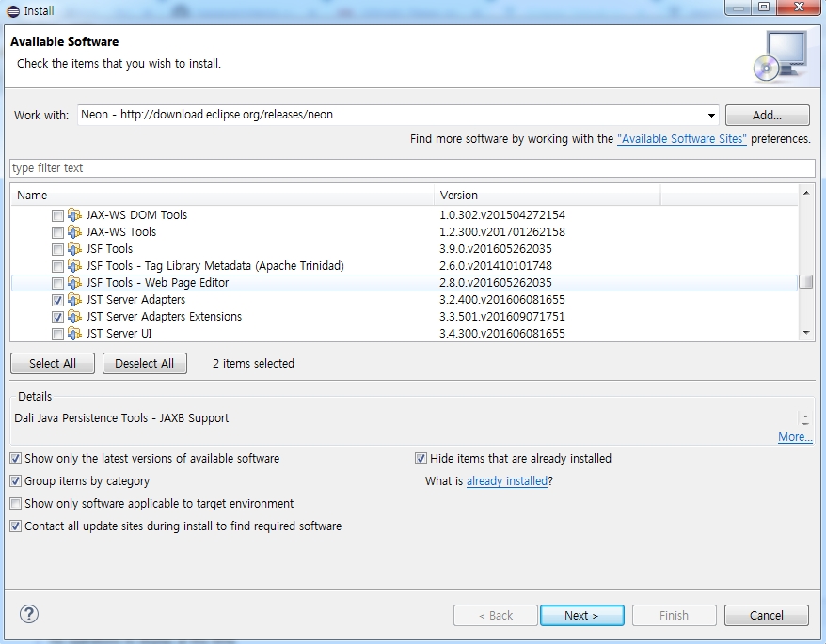826x644 pixels.
Task: Click the Cancel button
Action: tap(767, 615)
